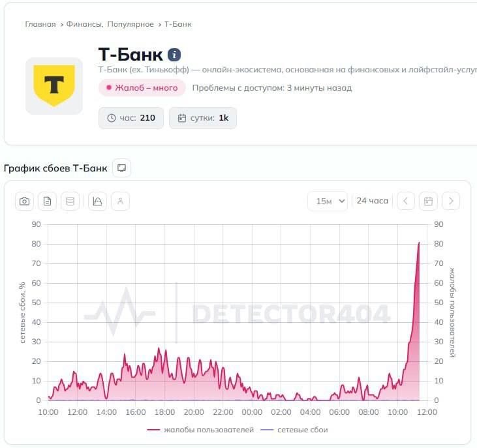Viewport: 477px width, 448px height.
Task: Click the camera screenshot icon above the chart
Action: tap(25, 202)
